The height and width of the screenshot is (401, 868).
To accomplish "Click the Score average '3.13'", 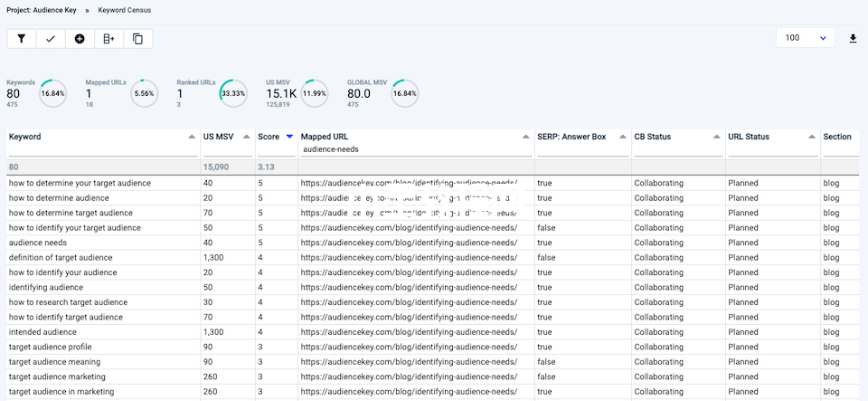I will 266,167.
